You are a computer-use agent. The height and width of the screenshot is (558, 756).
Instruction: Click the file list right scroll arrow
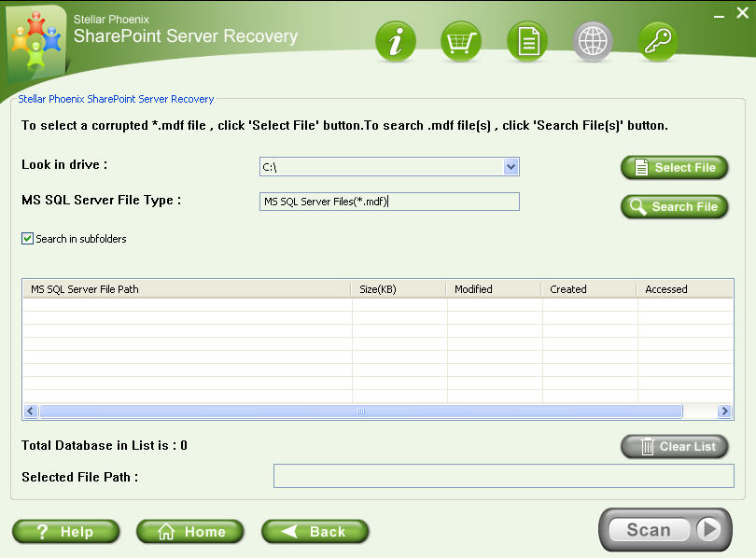tap(724, 411)
